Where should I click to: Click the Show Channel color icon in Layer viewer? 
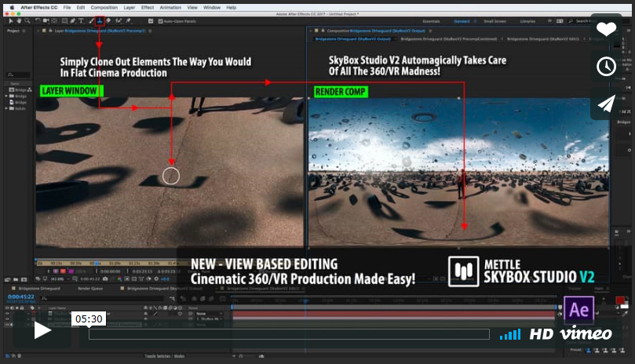pos(119,279)
